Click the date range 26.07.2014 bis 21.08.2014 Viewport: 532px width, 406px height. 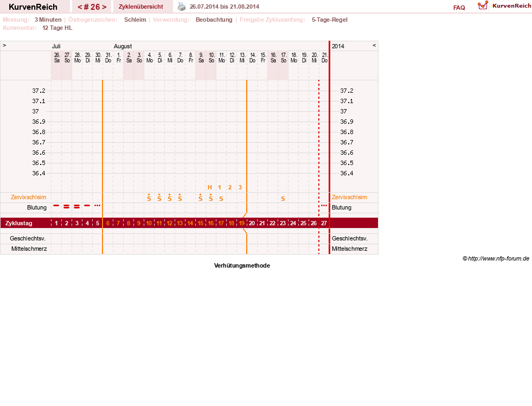click(225, 7)
